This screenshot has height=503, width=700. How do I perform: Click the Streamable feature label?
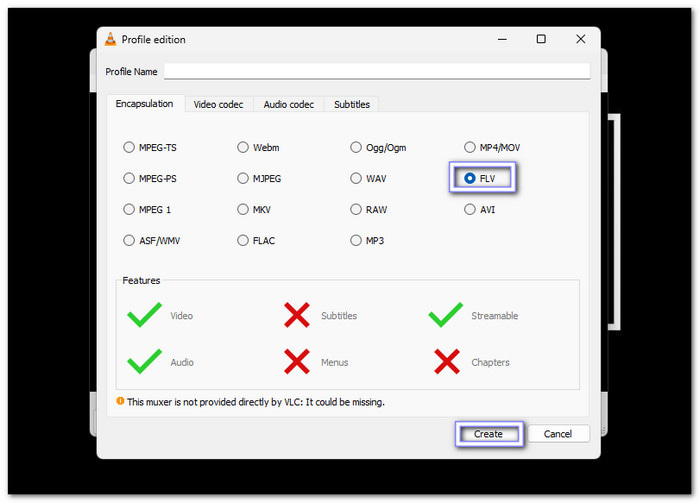pos(495,316)
